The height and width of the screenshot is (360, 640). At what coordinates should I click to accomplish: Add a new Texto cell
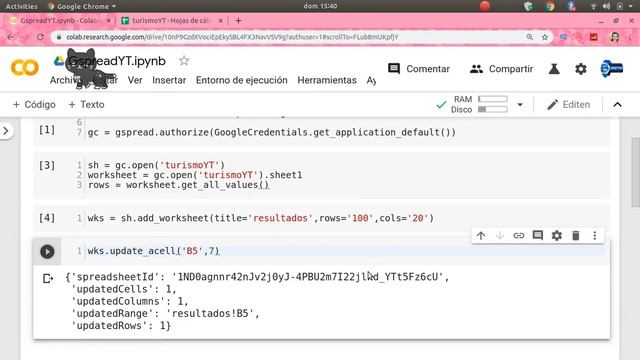pyautogui.click(x=86, y=104)
